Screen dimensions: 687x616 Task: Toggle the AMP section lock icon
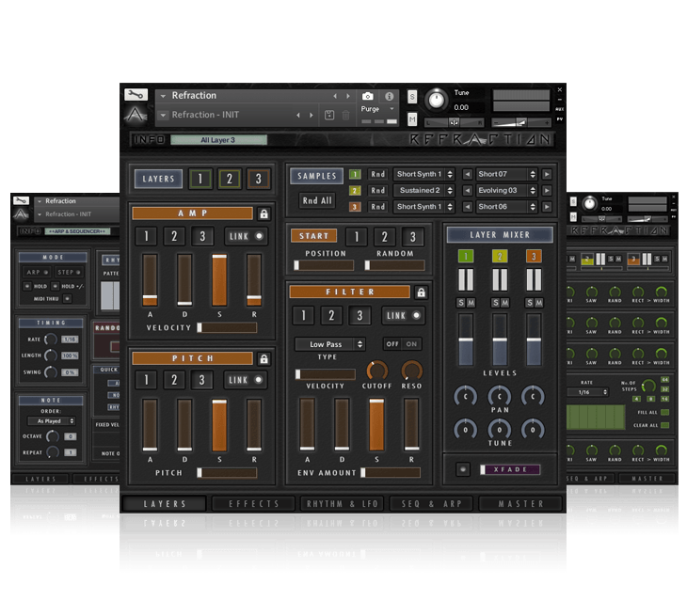tap(264, 213)
